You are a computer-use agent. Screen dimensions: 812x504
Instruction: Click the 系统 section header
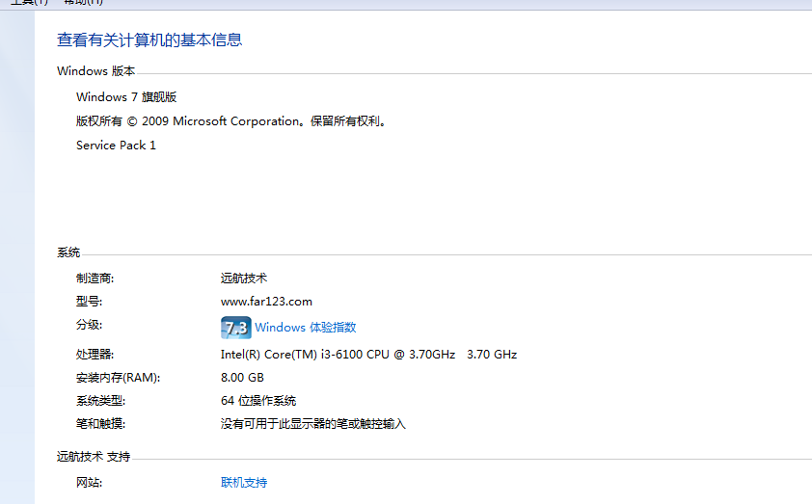(x=68, y=252)
